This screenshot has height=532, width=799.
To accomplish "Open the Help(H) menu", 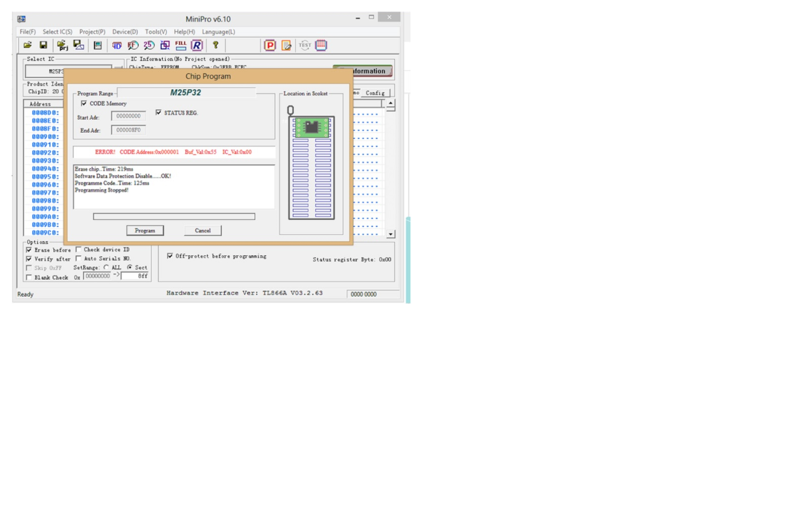I will coord(184,32).
